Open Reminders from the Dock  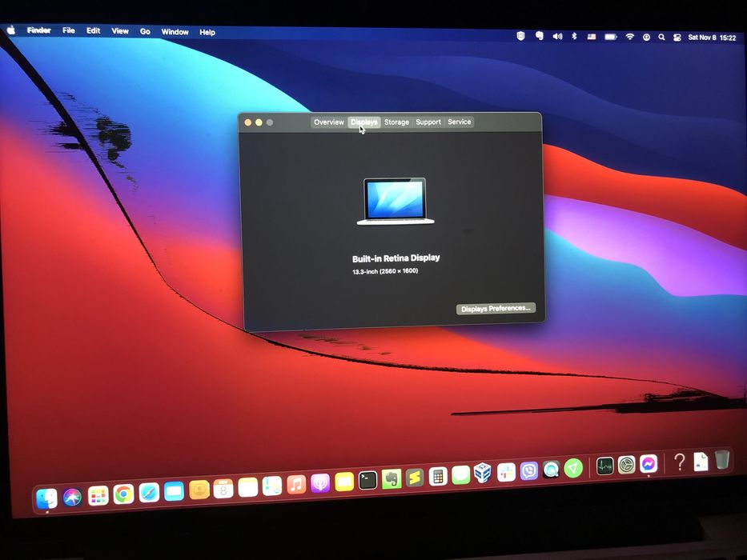pyautogui.click(x=272, y=486)
